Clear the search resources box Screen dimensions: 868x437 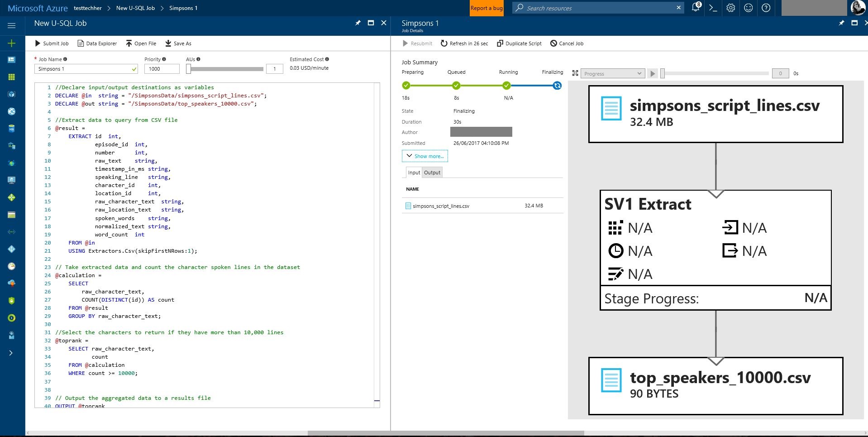(x=678, y=8)
